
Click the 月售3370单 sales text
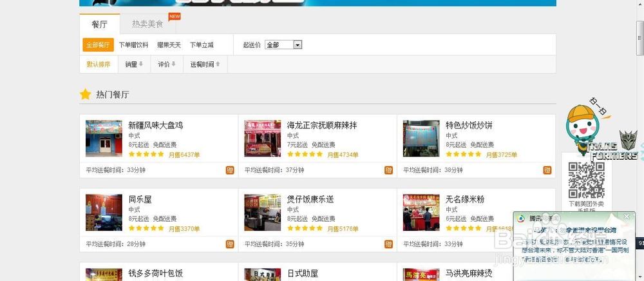tap(184, 229)
